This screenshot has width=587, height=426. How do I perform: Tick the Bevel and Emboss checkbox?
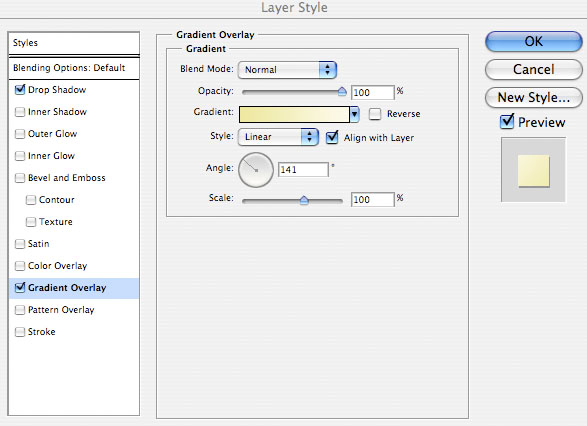pyautogui.click(x=20, y=178)
